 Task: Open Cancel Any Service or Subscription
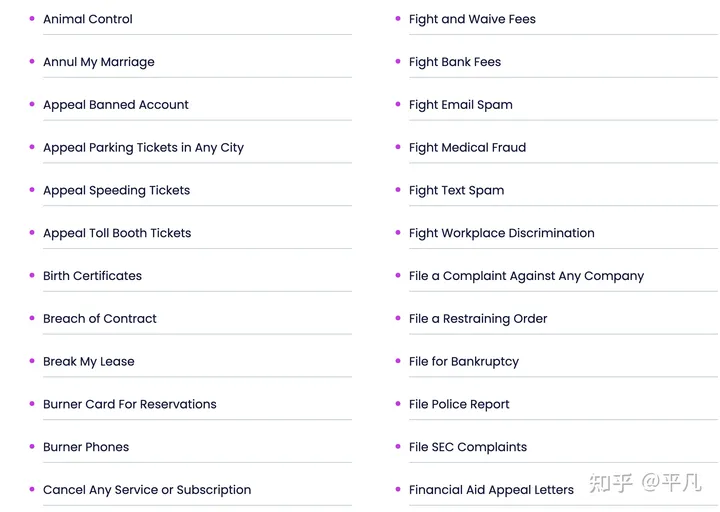[x=147, y=490]
